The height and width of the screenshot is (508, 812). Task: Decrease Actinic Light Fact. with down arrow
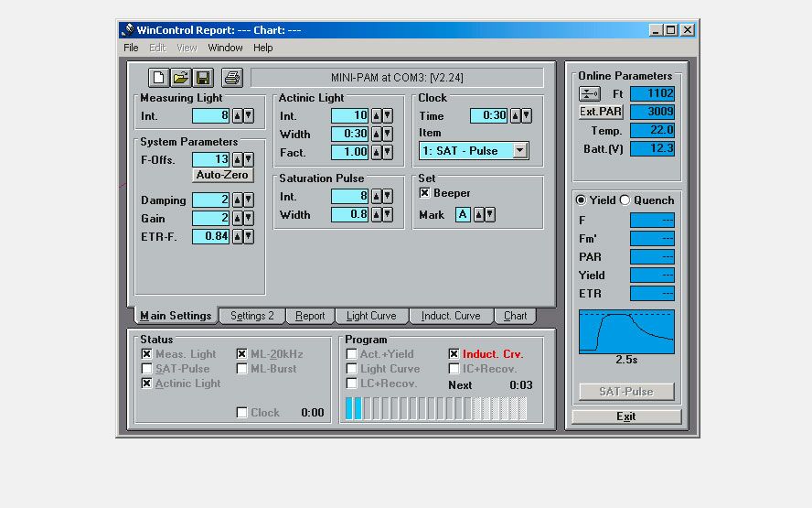pyautogui.click(x=388, y=152)
